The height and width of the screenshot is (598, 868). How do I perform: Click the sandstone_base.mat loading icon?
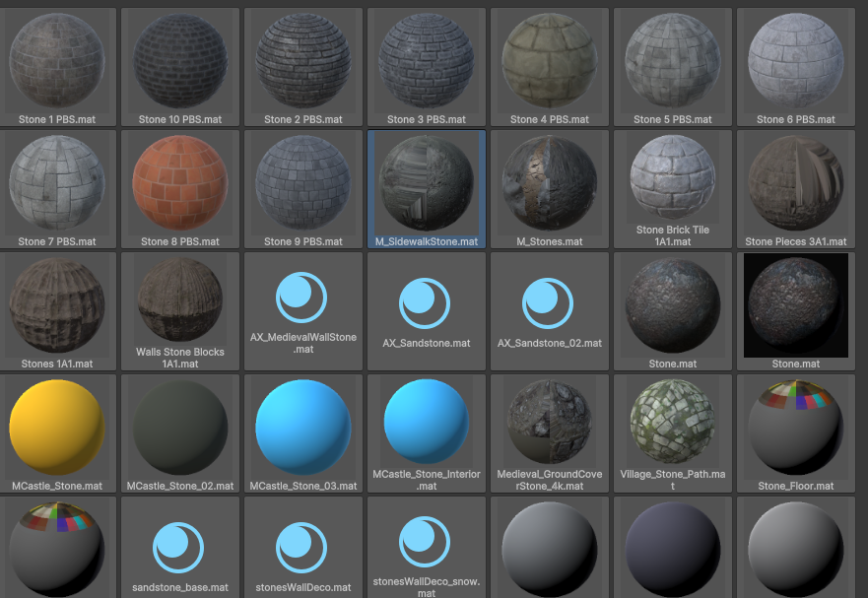pos(178,548)
